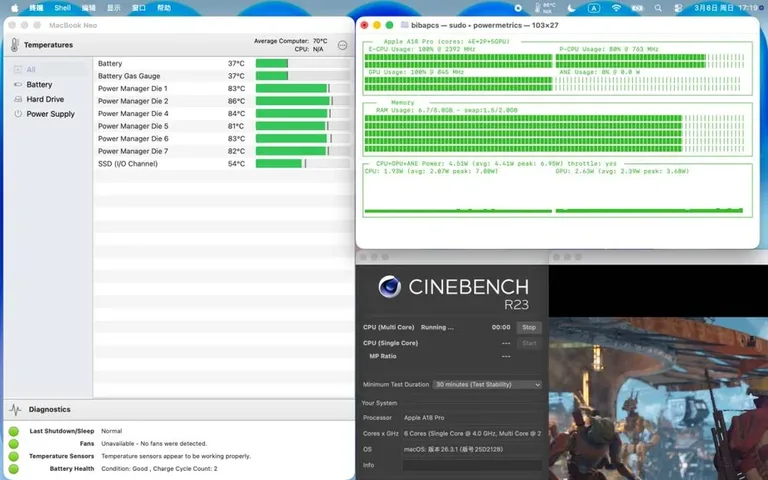Click Battery Health condition text
The image size is (768, 480).
(159, 469)
